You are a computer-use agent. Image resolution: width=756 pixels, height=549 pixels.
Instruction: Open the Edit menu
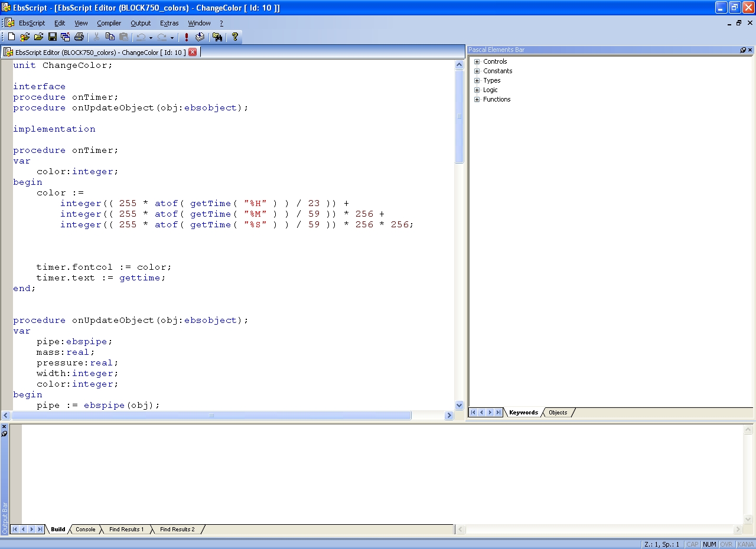(60, 23)
